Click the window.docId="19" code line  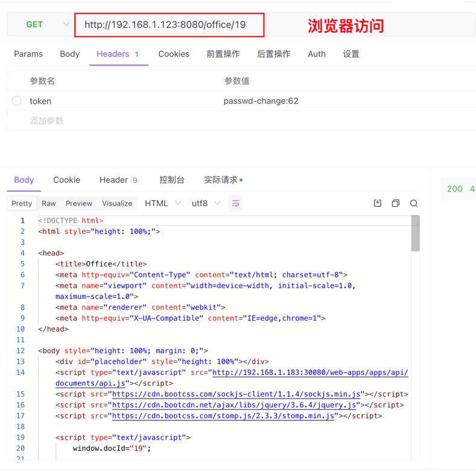[x=112, y=448]
